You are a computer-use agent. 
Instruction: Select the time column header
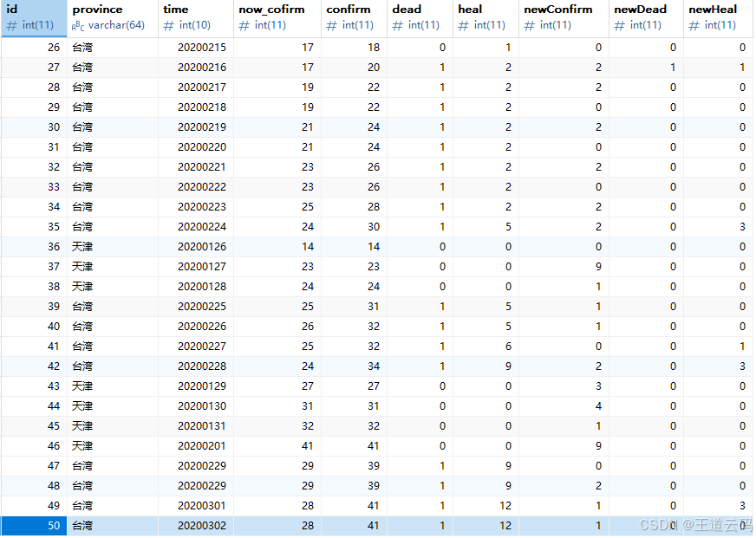(x=196, y=18)
